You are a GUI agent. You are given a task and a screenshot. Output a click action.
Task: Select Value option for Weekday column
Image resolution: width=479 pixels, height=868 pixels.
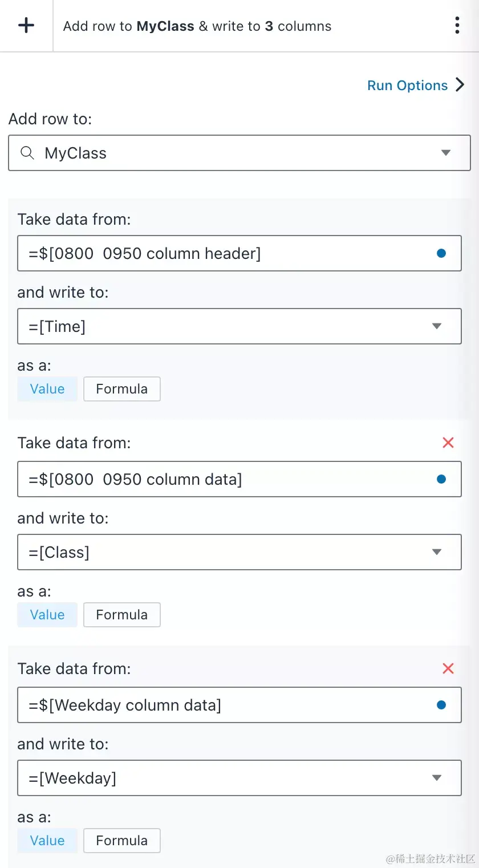click(x=47, y=841)
